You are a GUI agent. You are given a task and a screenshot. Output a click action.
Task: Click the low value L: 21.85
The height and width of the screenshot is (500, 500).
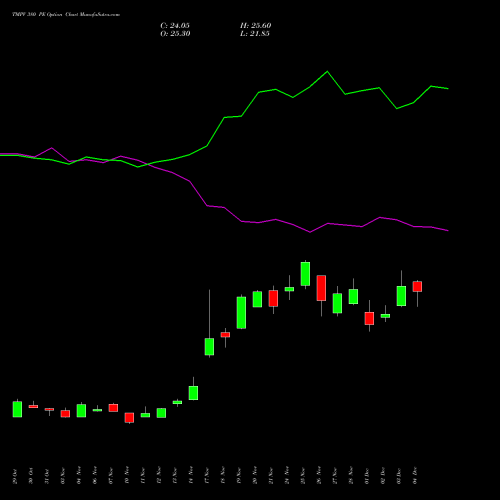[255, 34]
